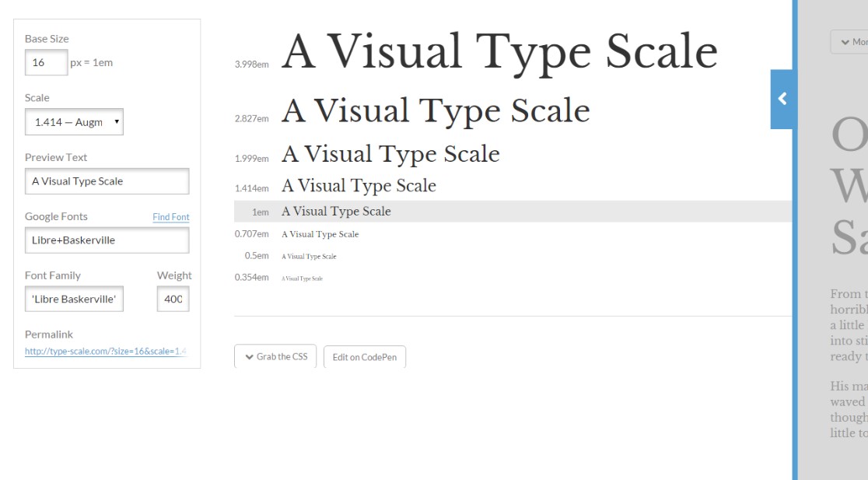
Task: Expand the Grab the CSS dropdown
Action: click(x=275, y=356)
